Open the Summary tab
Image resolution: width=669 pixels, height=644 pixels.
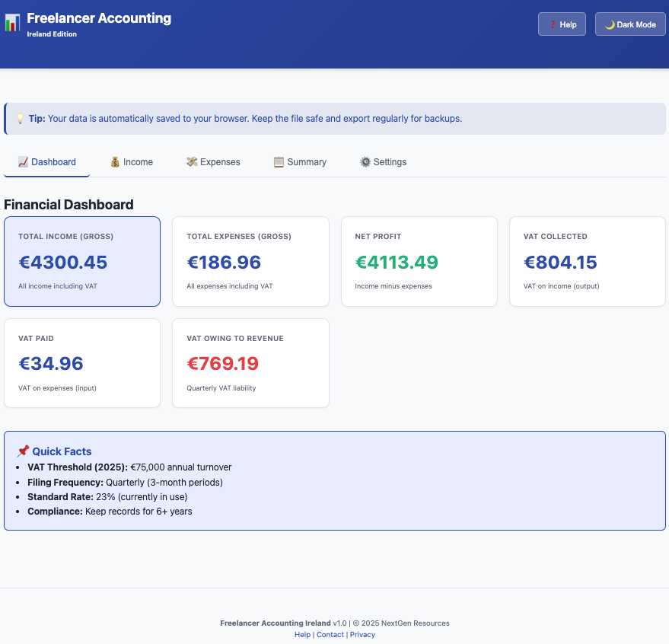pos(300,162)
